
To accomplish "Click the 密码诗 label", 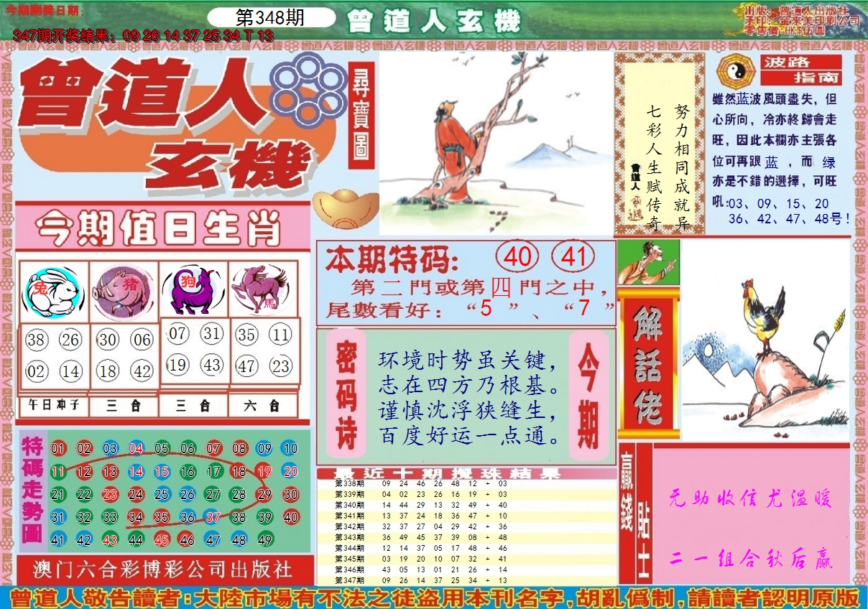I will point(346,395).
